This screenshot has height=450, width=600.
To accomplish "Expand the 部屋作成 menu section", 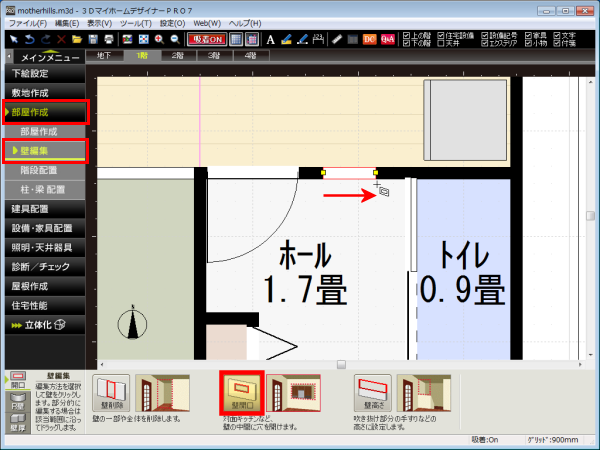I will pos(46,112).
